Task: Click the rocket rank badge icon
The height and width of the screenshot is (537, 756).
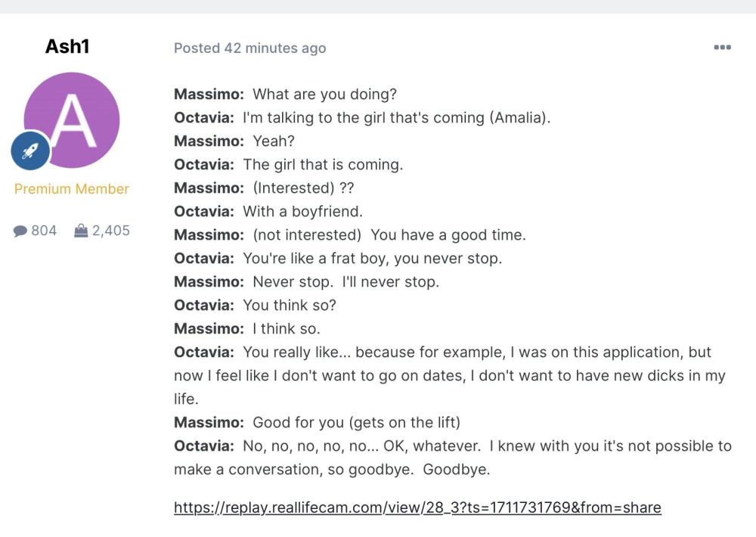Action: click(30, 152)
